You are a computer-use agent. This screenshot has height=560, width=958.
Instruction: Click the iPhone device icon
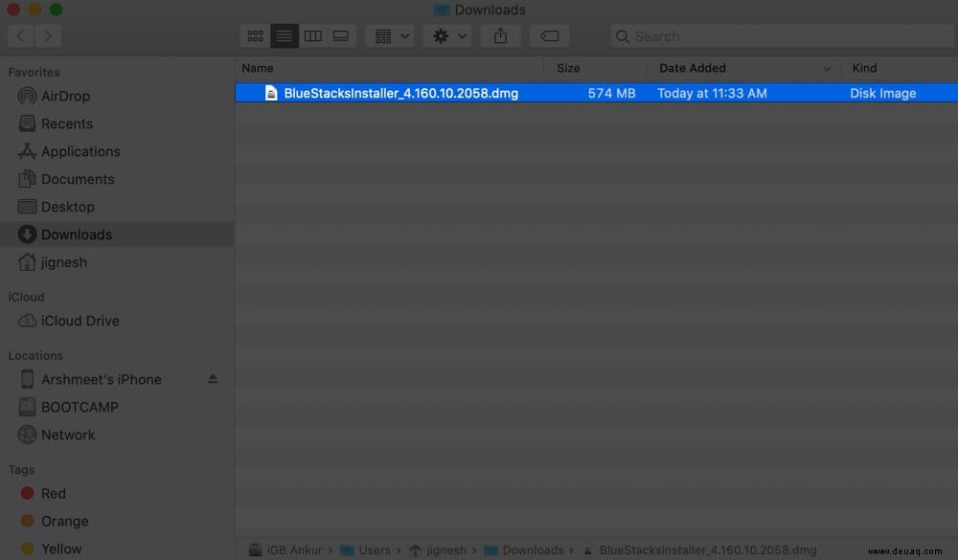coord(27,379)
